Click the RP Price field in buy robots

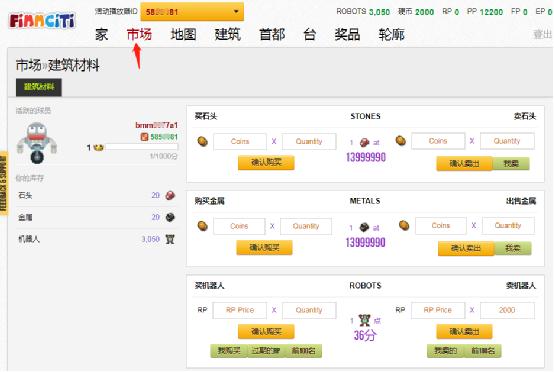(x=240, y=310)
